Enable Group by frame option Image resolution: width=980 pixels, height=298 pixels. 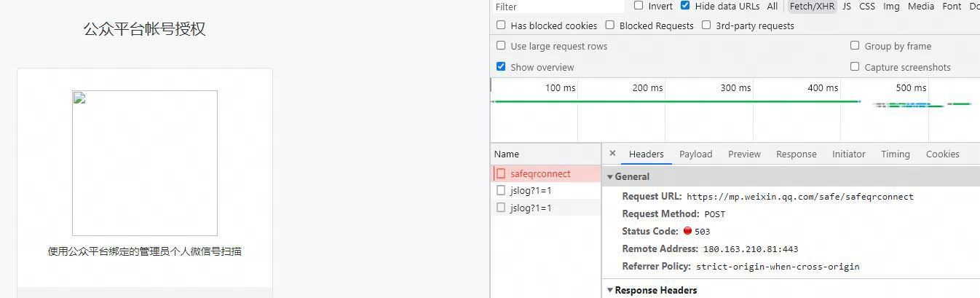click(x=855, y=45)
